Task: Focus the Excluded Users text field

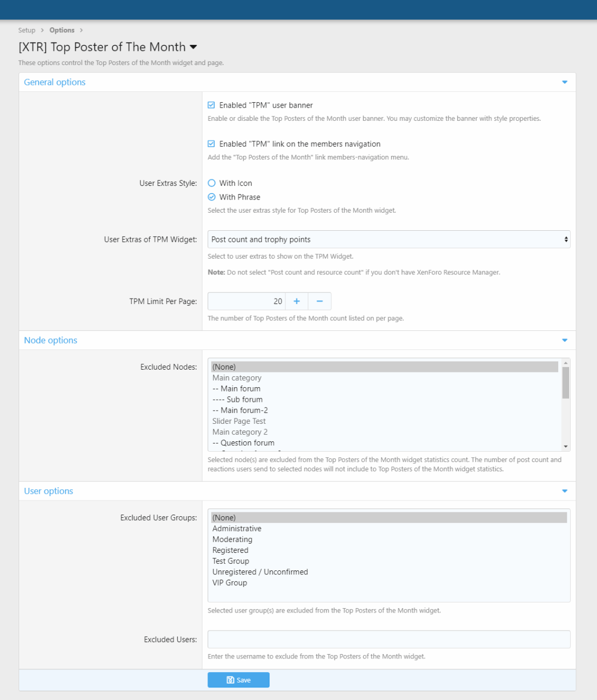Action: tap(389, 639)
